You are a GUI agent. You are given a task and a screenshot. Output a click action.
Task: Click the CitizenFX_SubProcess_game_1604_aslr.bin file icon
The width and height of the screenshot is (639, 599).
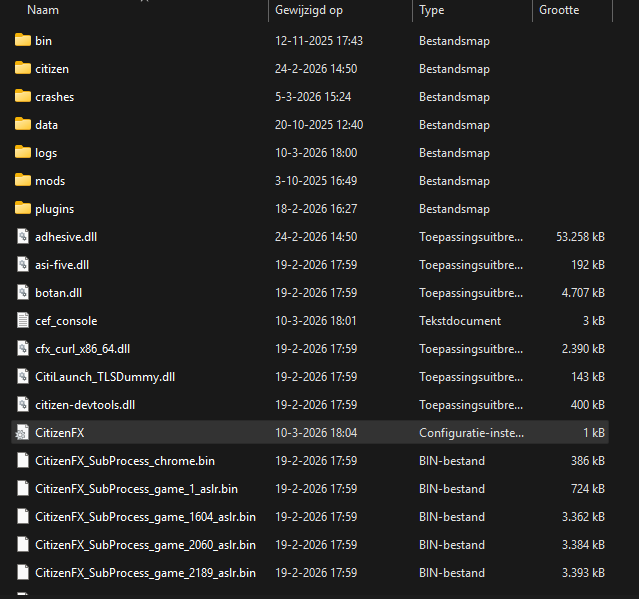(x=23, y=517)
